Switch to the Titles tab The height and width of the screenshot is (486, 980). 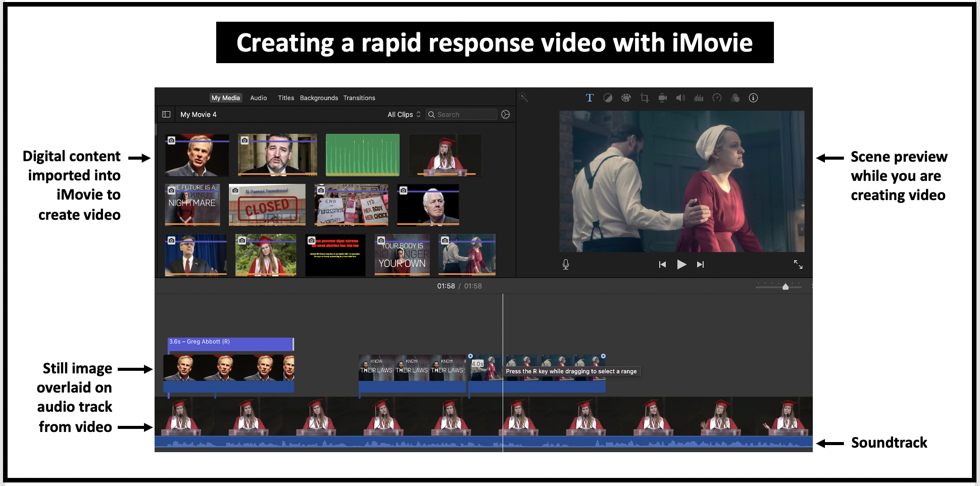(x=286, y=98)
